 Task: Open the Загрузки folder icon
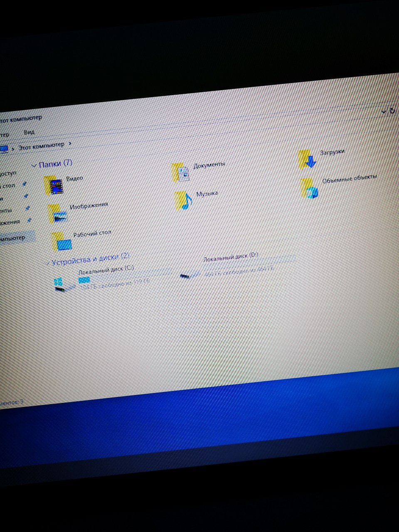point(308,159)
